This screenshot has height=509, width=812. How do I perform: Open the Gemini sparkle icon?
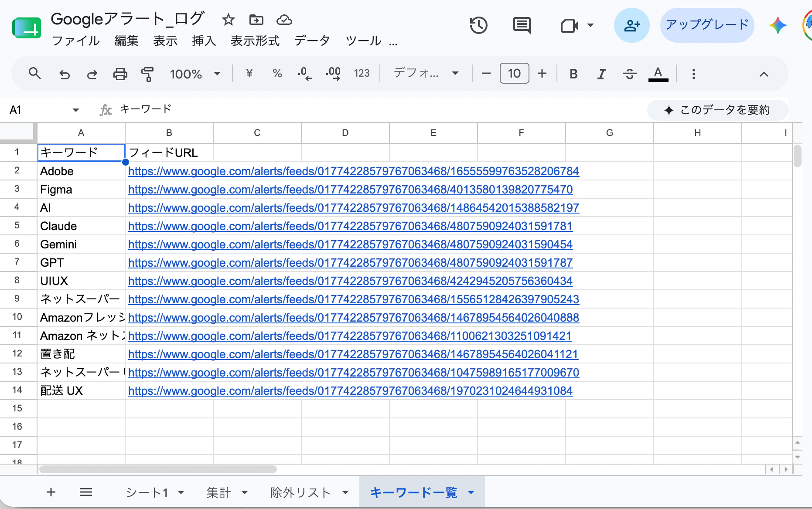pos(778,25)
